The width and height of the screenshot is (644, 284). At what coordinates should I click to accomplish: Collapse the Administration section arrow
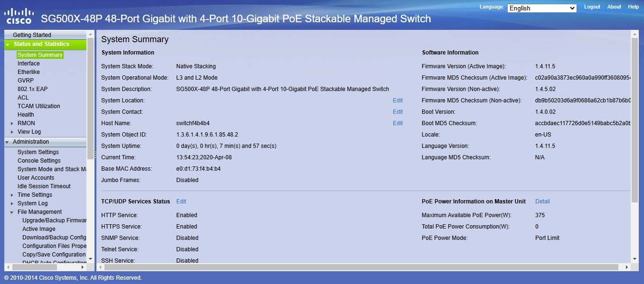coord(8,142)
